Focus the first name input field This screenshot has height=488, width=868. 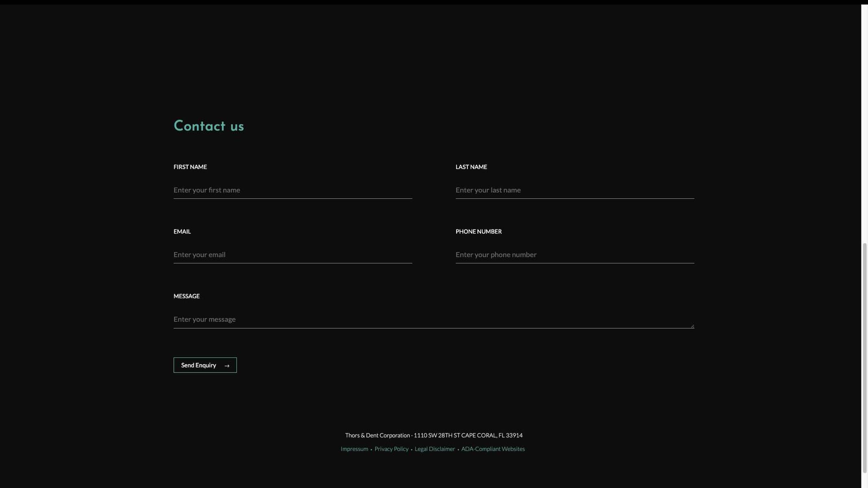tap(293, 190)
